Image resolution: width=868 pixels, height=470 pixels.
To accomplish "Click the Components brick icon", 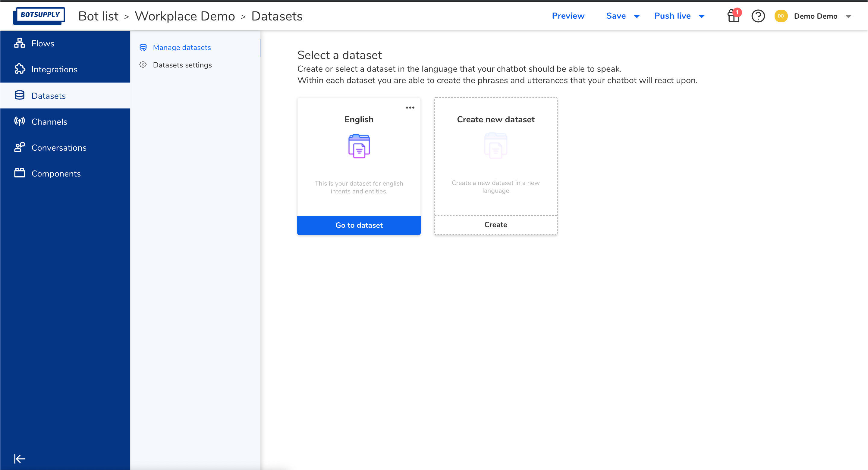I will 19,173.
